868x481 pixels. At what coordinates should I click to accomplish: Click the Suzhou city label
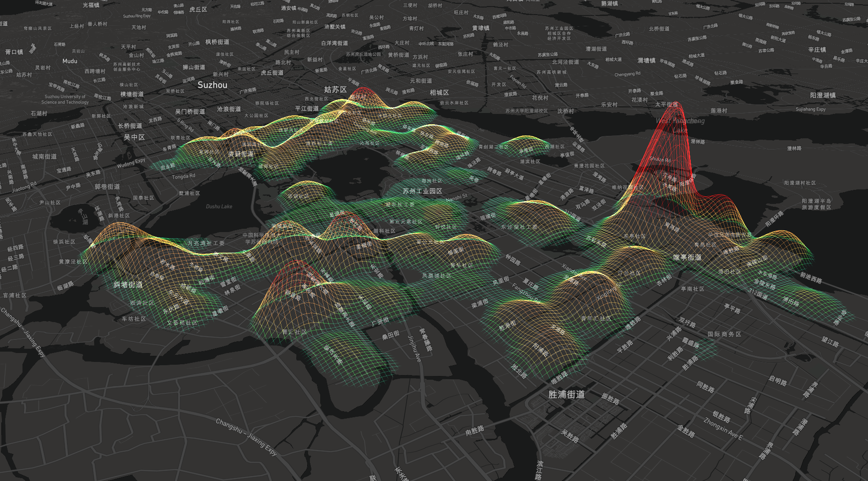[212, 85]
